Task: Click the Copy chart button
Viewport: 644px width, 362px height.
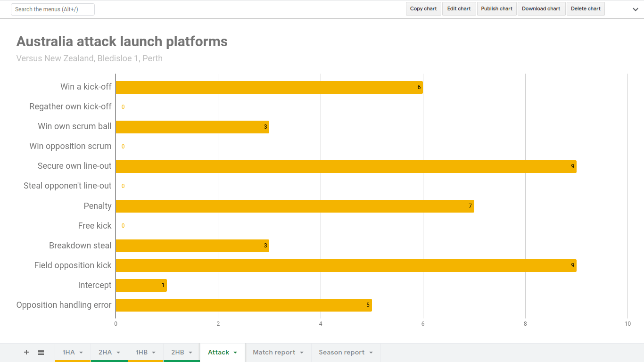Action: 423,8
